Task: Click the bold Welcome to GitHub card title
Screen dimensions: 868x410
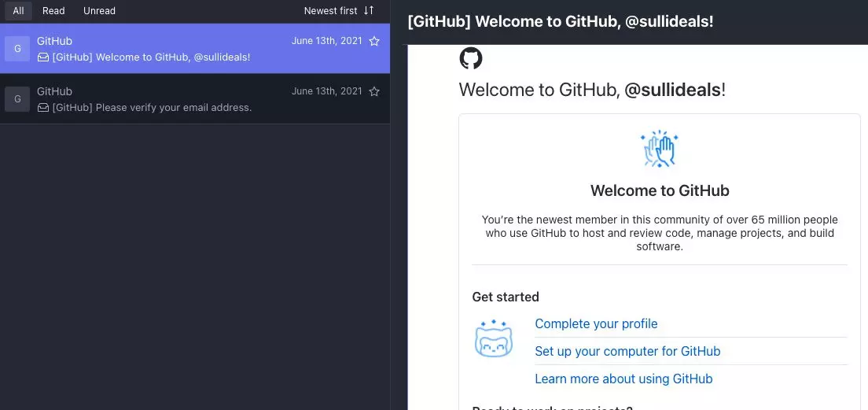Action: (x=660, y=190)
